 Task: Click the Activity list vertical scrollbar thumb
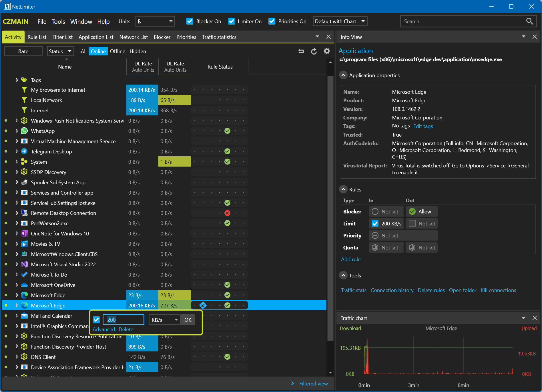tap(330, 208)
